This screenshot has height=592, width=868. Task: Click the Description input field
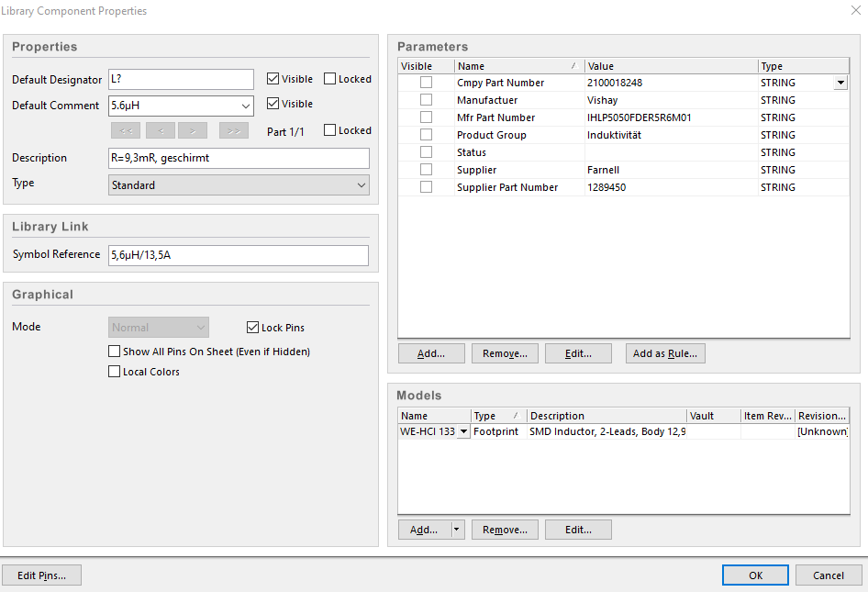(x=239, y=158)
